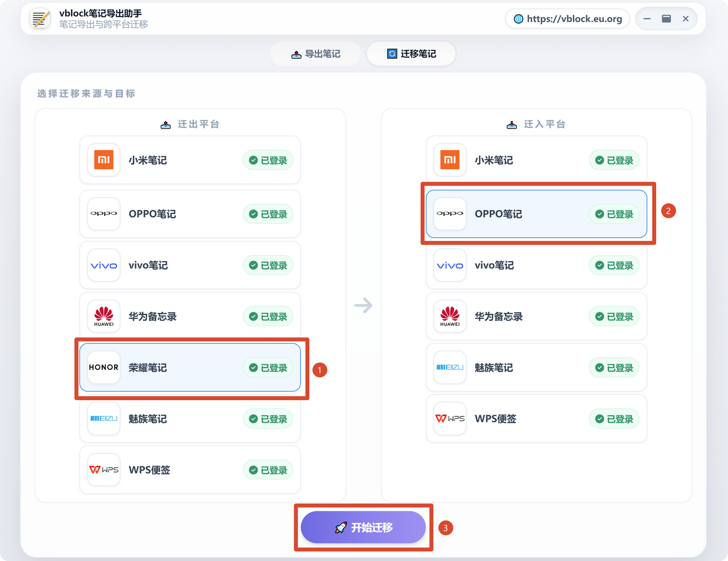Select OPPO笔记 as target platform
The width and height of the screenshot is (728, 561).
pyautogui.click(x=536, y=213)
